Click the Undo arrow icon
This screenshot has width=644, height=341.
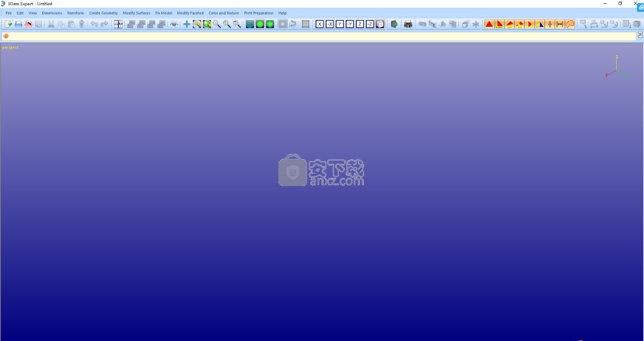(94, 24)
